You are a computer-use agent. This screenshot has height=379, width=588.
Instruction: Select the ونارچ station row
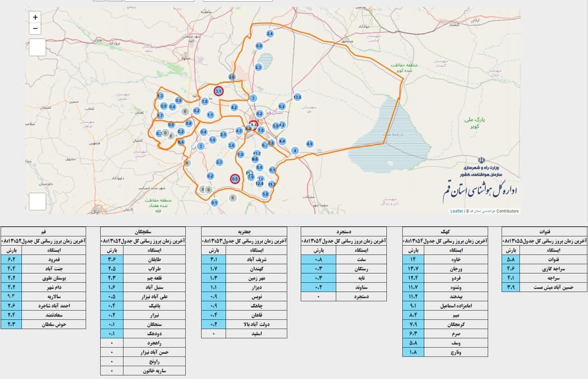pyautogui.click(x=445, y=352)
